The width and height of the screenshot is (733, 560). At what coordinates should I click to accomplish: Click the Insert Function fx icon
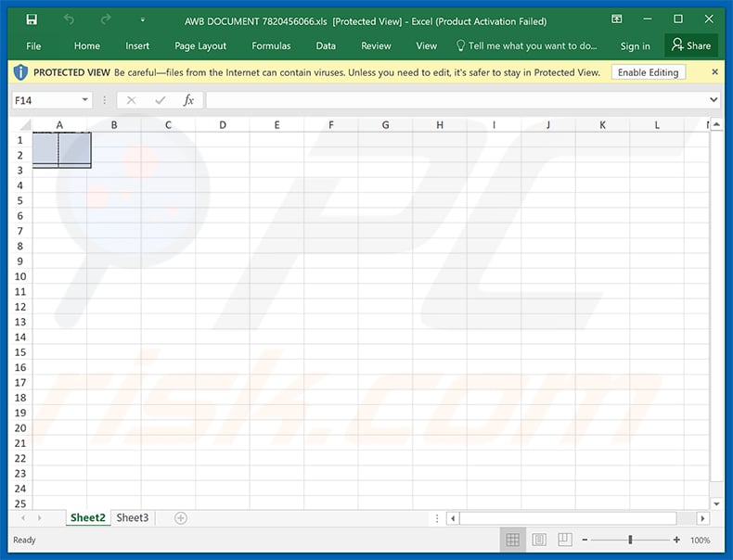188,100
